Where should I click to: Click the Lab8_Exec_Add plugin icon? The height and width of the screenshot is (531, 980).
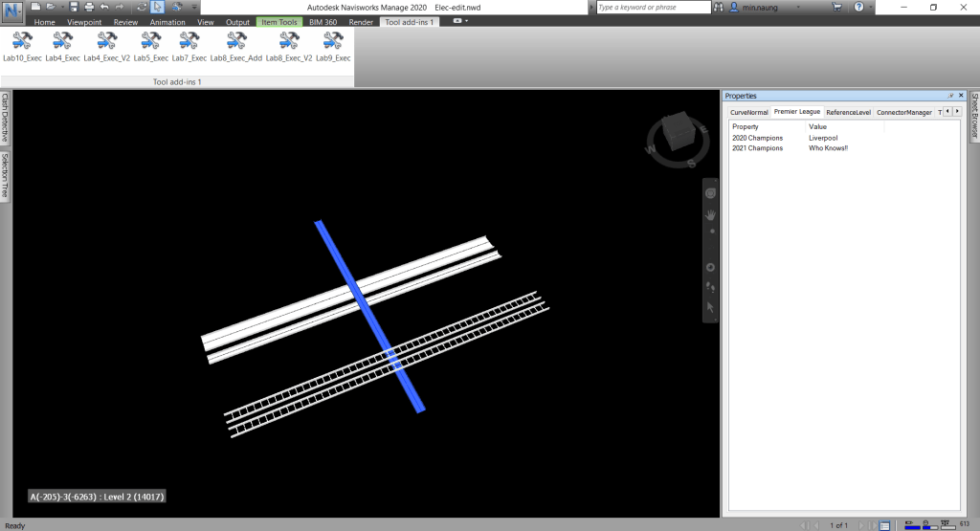(235, 41)
